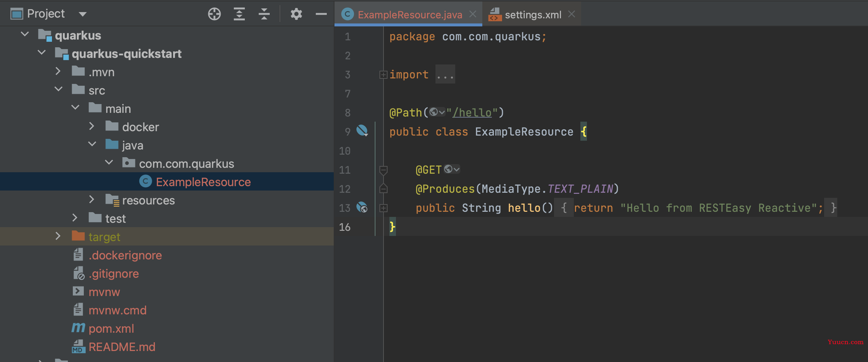Select pom.xml Maven file
The image size is (868, 362).
point(111,328)
